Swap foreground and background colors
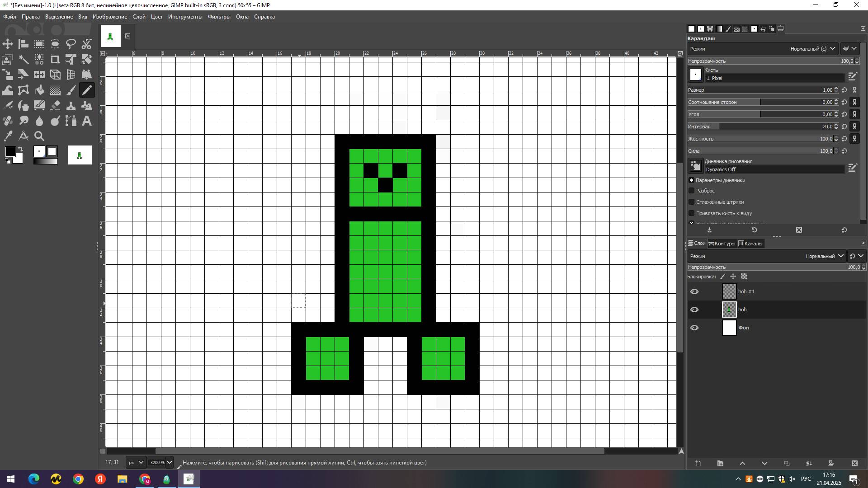The width and height of the screenshot is (868, 488). pyautogui.click(x=20, y=149)
